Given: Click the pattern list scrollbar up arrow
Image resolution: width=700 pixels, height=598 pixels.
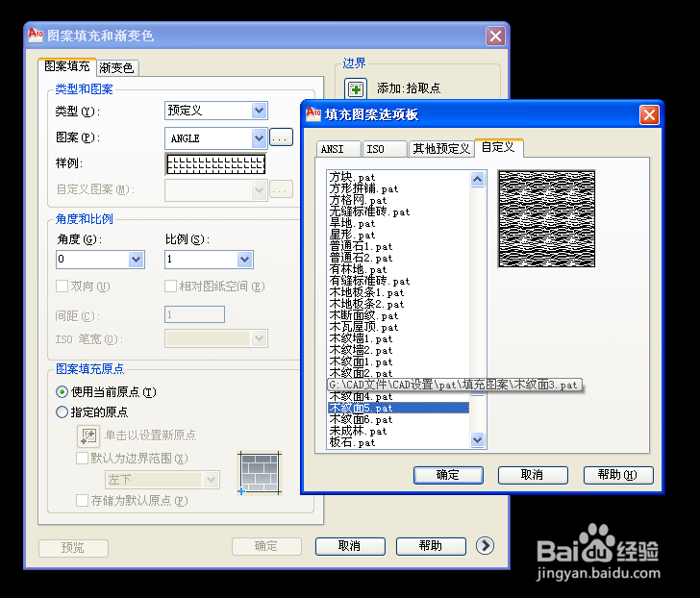Looking at the screenshot, I should click(x=477, y=180).
